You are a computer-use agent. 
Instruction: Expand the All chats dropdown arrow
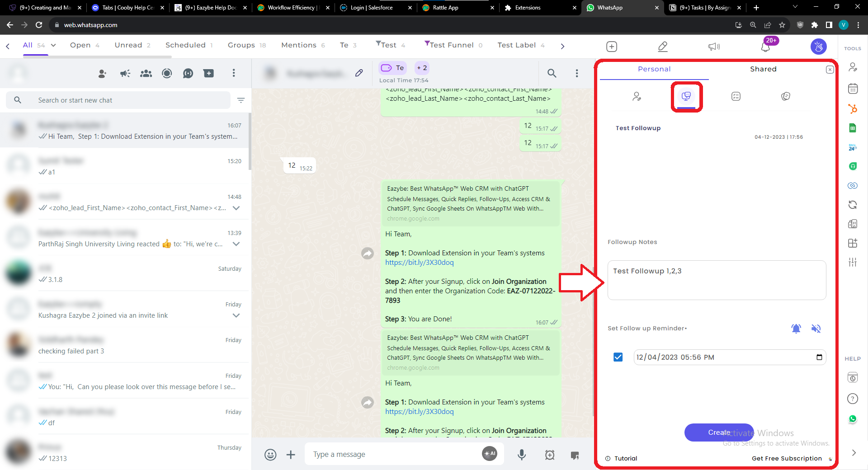(53, 45)
